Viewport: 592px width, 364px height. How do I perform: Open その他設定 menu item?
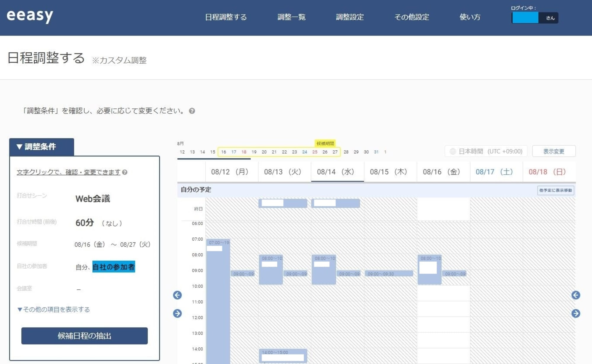pyautogui.click(x=411, y=17)
